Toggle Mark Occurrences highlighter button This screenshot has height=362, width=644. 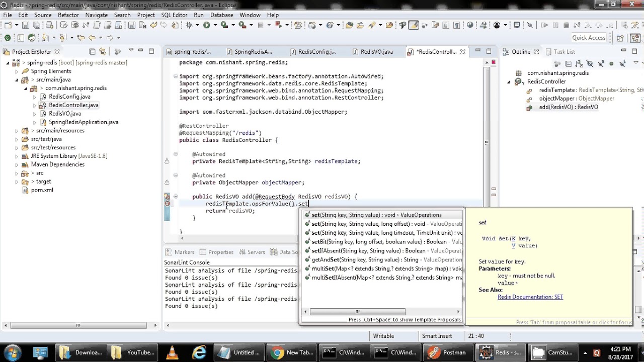[x=413, y=25]
